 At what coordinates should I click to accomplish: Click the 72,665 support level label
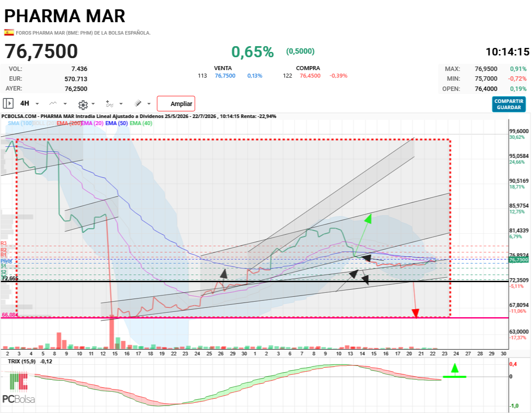10,279
